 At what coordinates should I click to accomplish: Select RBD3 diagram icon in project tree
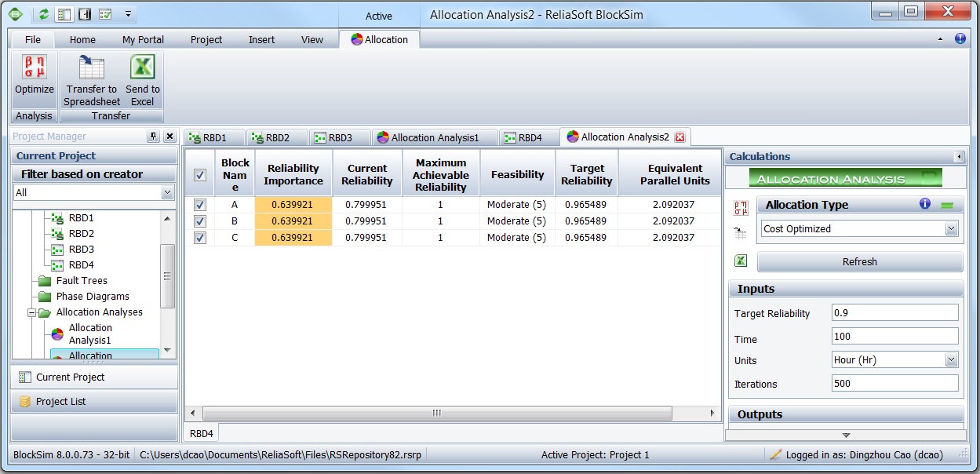(56, 250)
